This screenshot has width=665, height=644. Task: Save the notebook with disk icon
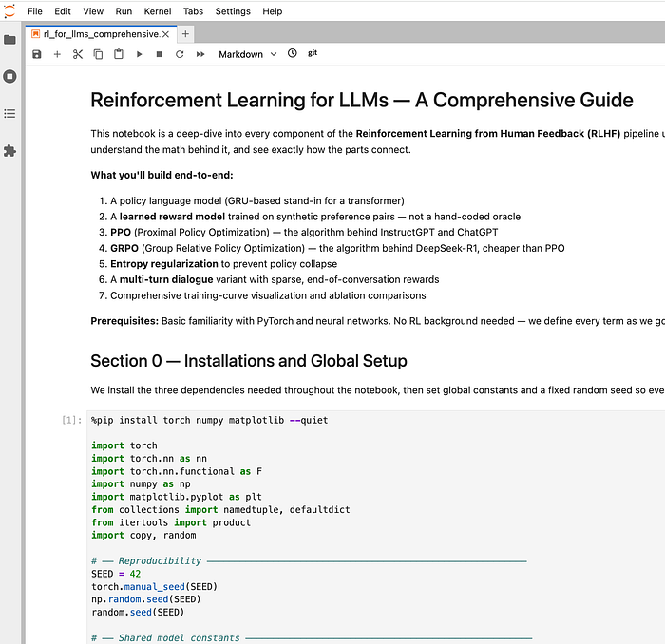(x=37, y=54)
